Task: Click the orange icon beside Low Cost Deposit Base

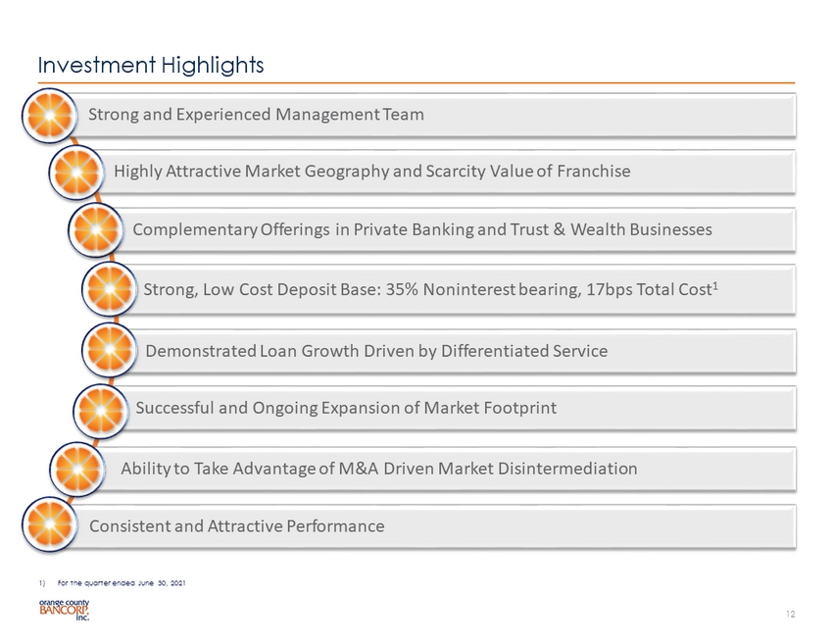Action: (x=110, y=291)
